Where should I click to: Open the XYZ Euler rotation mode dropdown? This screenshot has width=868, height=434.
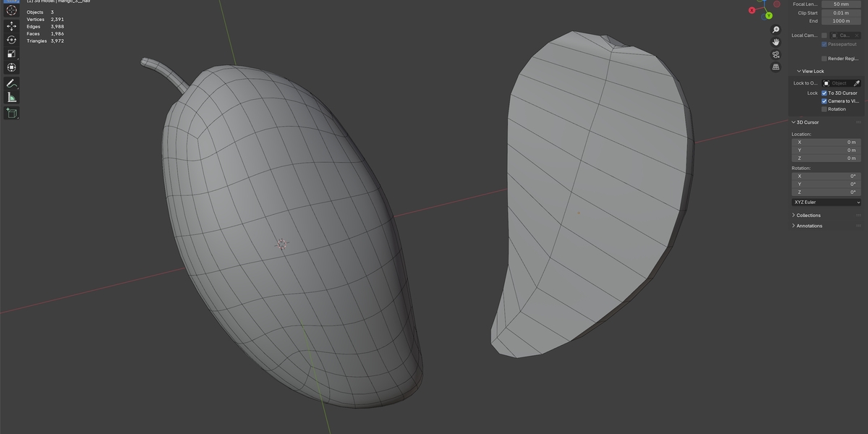(x=827, y=203)
